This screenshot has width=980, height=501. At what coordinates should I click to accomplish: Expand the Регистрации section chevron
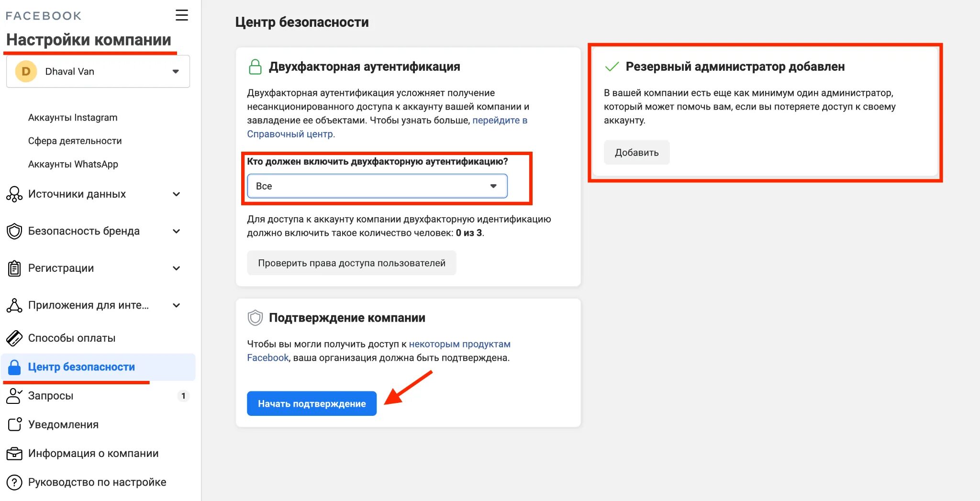pyautogui.click(x=176, y=268)
